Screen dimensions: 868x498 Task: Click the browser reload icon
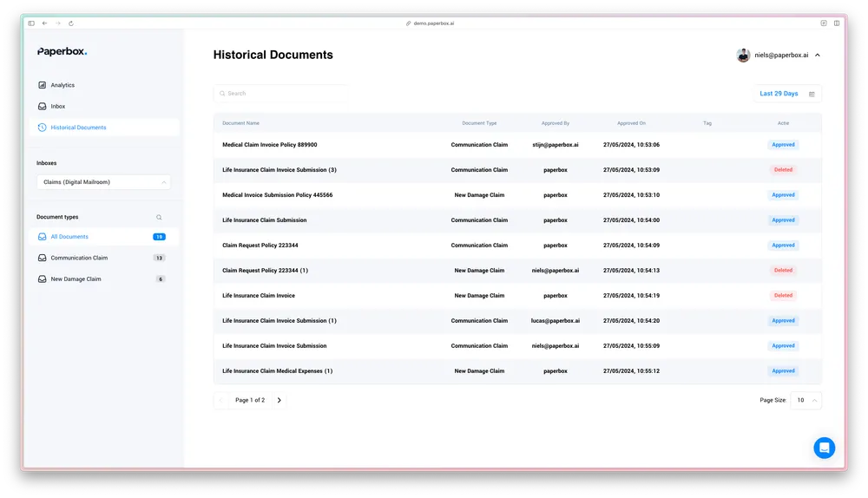(70, 23)
